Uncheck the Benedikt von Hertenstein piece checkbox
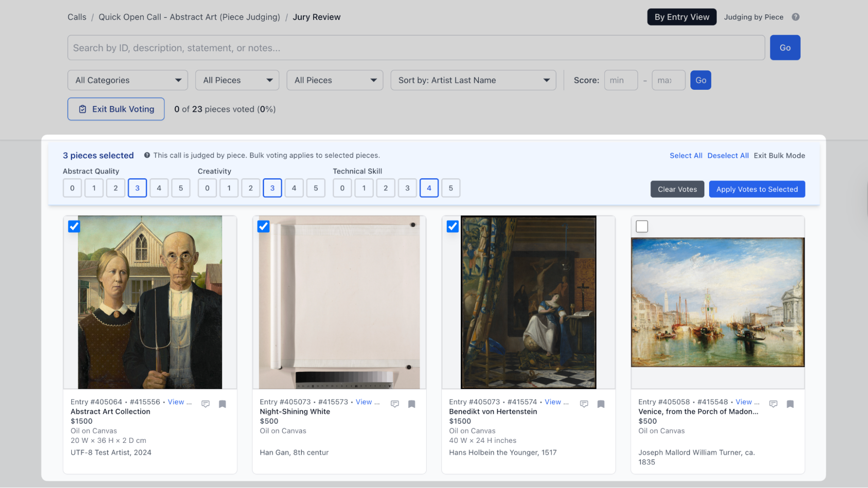 453,226
